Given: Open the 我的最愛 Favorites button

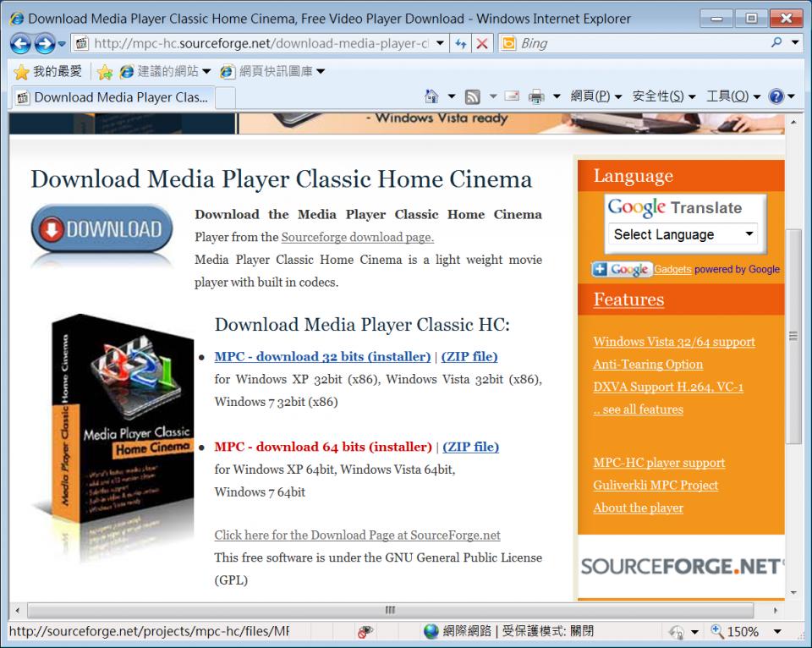Looking at the screenshot, I should point(47,71).
